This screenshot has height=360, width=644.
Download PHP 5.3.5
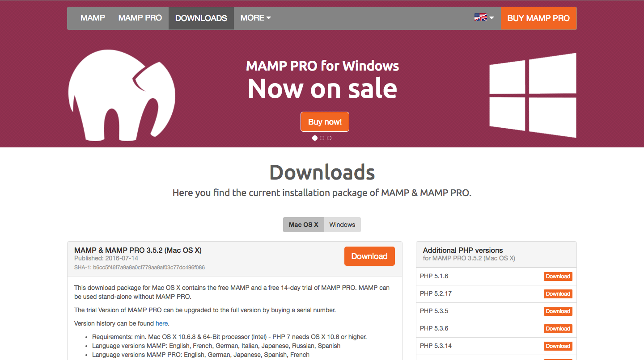point(558,311)
